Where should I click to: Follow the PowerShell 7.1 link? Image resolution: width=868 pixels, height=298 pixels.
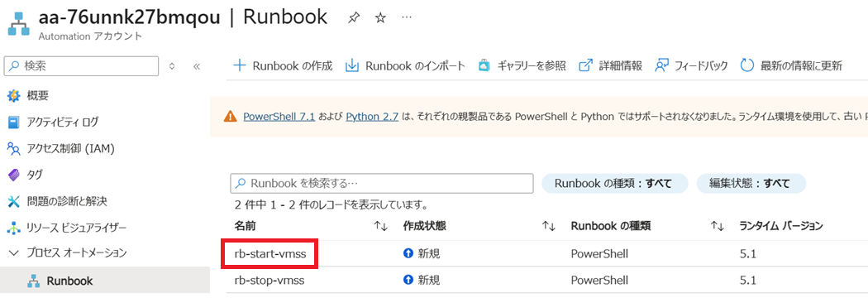[279, 117]
